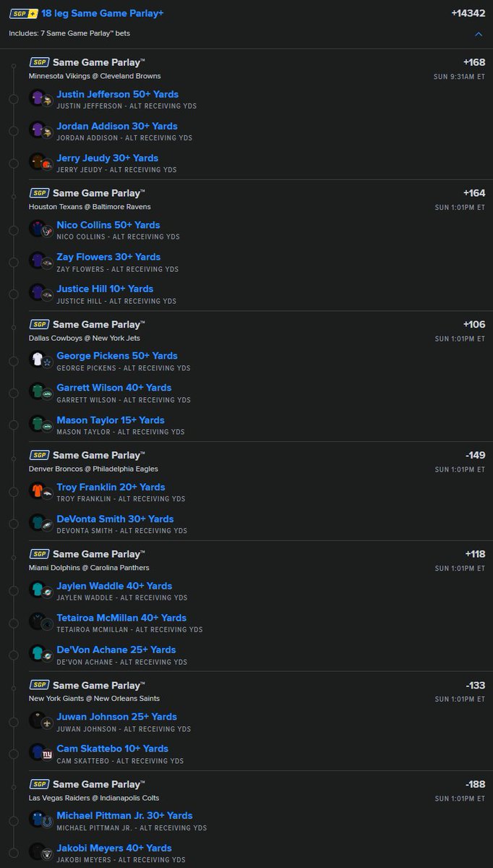Viewport: 493px width, 868px height.
Task: Click De'Von Achane's jersey icon
Action: pyautogui.click(x=38, y=652)
